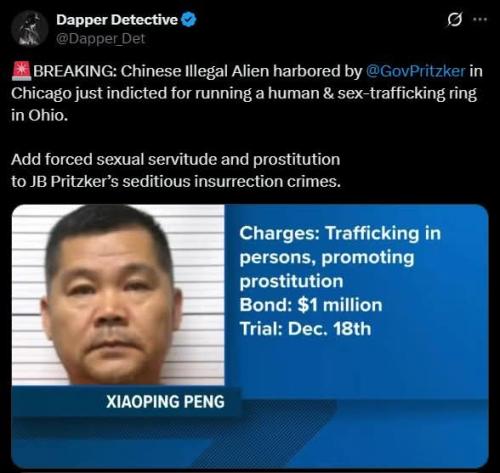Viewport: 500px width, 473px height.
Task: Click the 'Bond: $1 million' text
Action: [x=311, y=305]
